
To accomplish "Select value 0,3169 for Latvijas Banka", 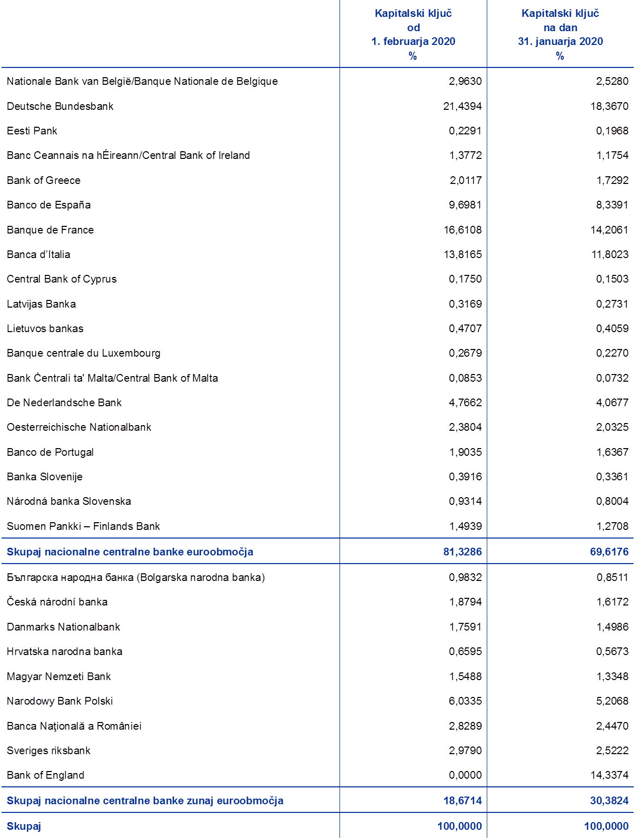I will click(x=465, y=304).
